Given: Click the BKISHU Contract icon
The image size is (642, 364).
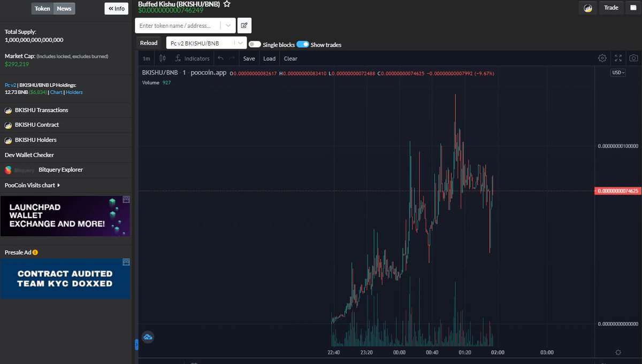Looking at the screenshot, I should click(8, 125).
